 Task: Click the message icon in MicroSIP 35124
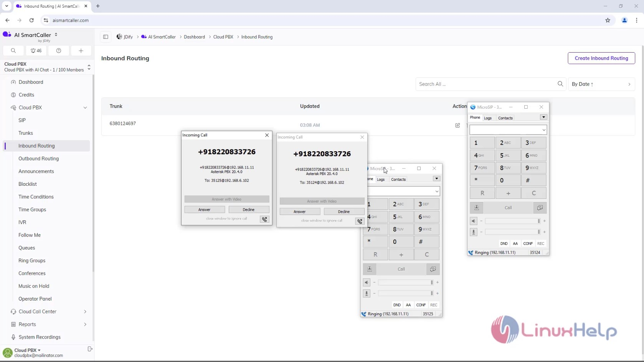pyautogui.click(x=540, y=208)
